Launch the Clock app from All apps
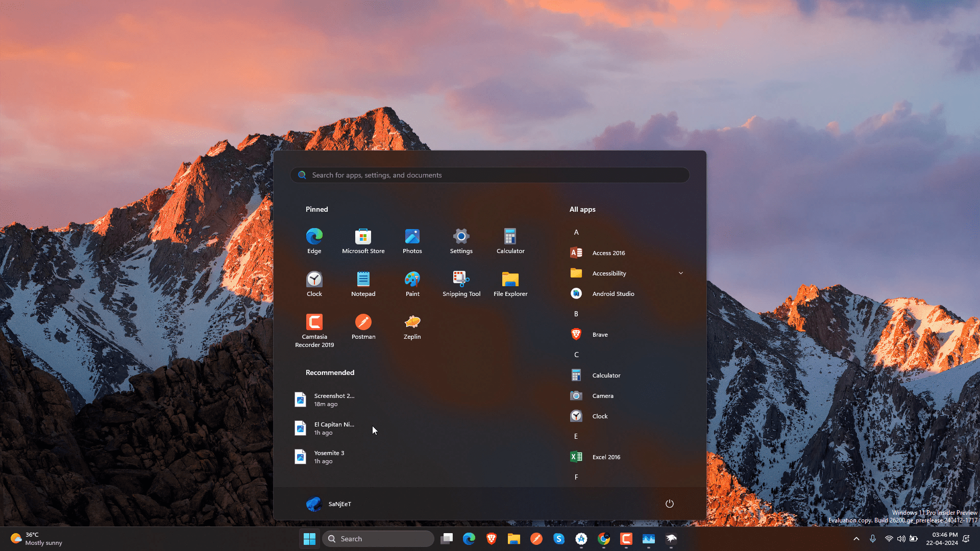This screenshot has height=551, width=980. tap(600, 416)
